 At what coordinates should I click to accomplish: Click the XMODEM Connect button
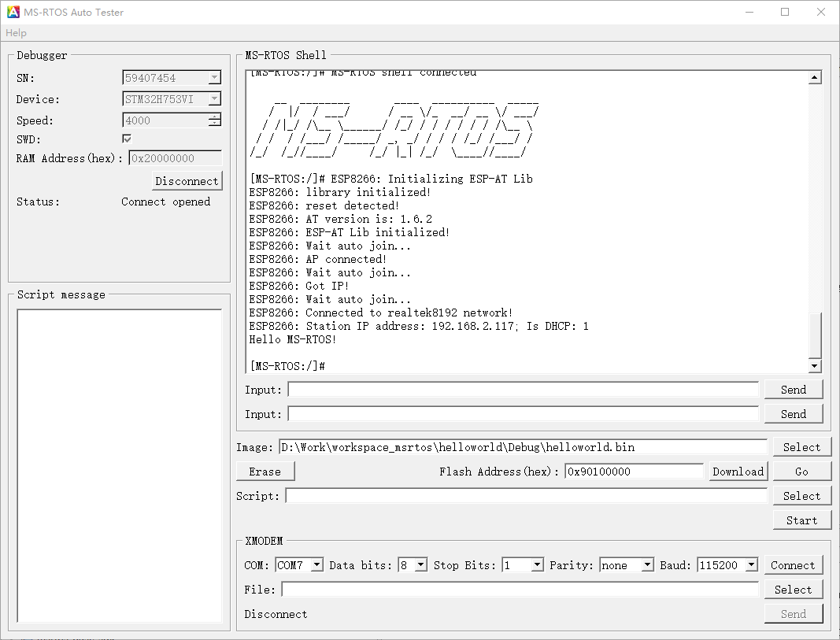[793, 565]
